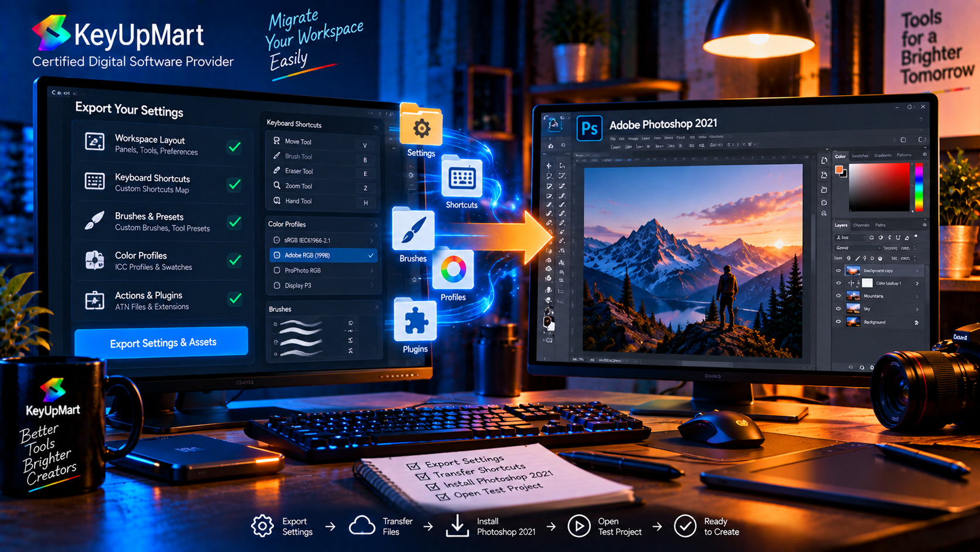980x552 pixels.
Task: Expand the ProPhoto RGB profile chevron
Action: coord(372,270)
